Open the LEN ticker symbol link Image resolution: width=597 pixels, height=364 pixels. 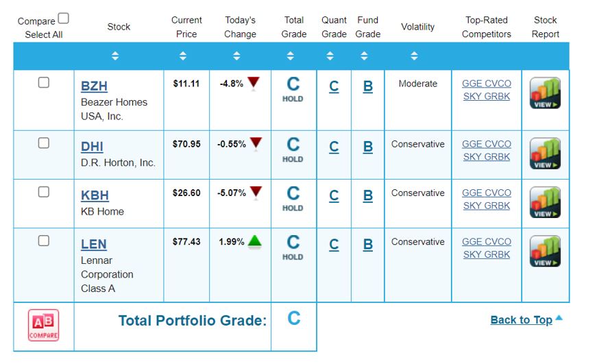[93, 244]
